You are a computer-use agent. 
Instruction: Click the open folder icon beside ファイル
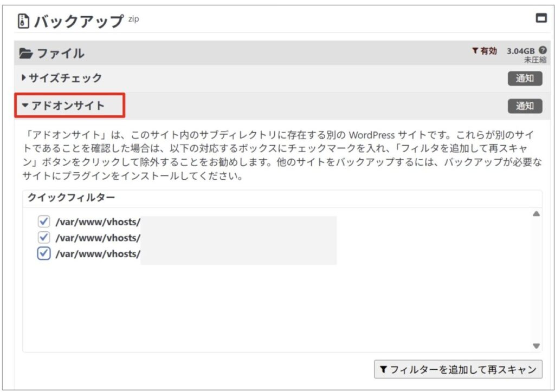click(x=25, y=53)
